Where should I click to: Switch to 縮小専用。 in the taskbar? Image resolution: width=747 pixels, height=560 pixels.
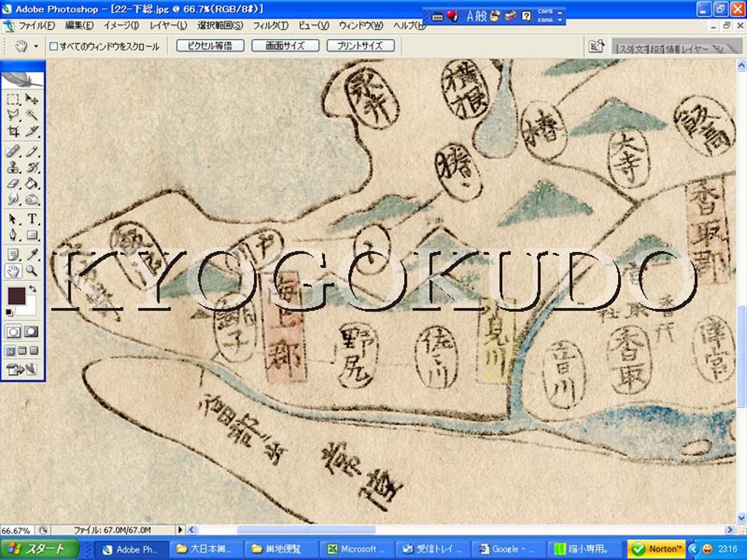(x=585, y=549)
